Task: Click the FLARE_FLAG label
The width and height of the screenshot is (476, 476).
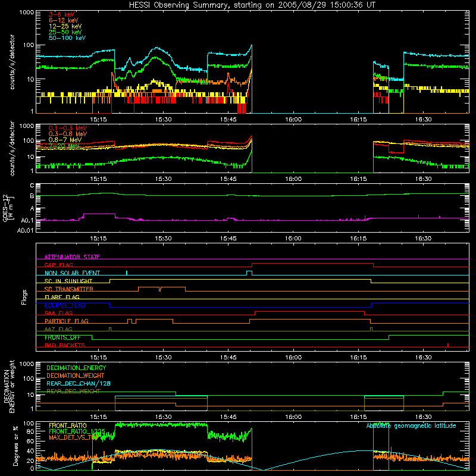Action: [x=62, y=297]
